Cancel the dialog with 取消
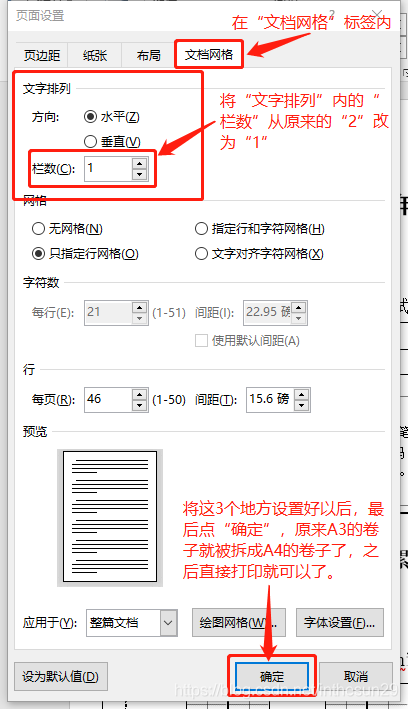 pyautogui.click(x=356, y=676)
